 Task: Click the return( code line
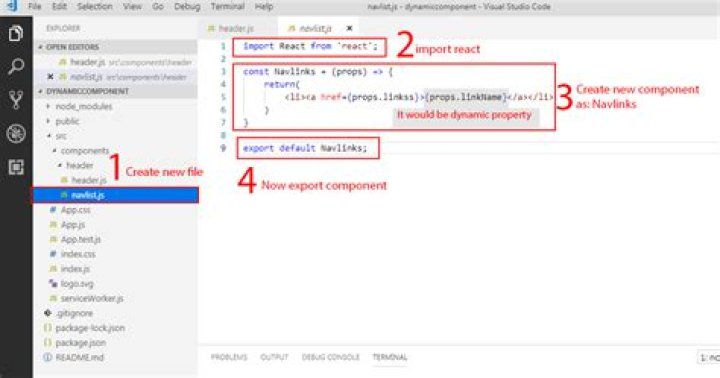(282, 84)
